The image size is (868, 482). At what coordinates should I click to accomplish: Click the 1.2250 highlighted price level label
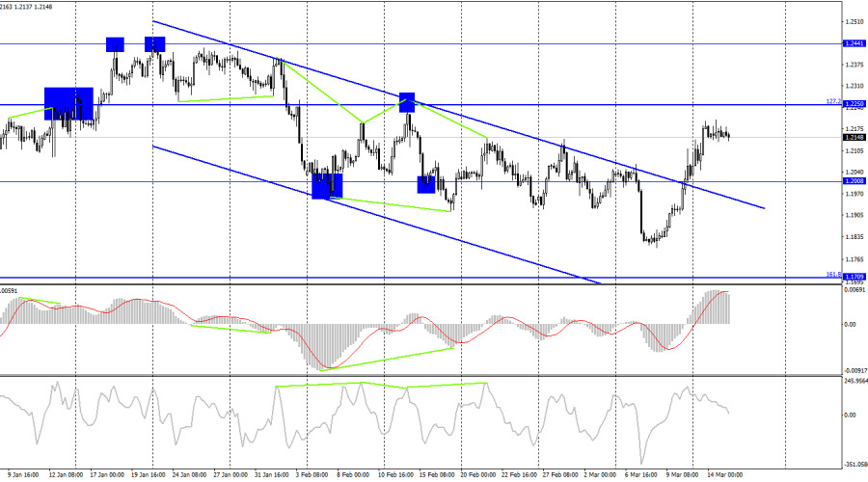[x=854, y=104]
